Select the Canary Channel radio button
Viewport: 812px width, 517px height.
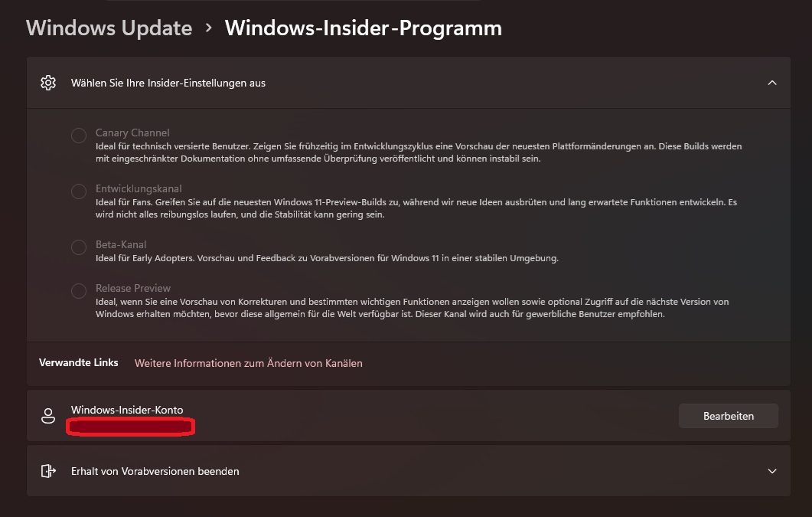pos(79,136)
